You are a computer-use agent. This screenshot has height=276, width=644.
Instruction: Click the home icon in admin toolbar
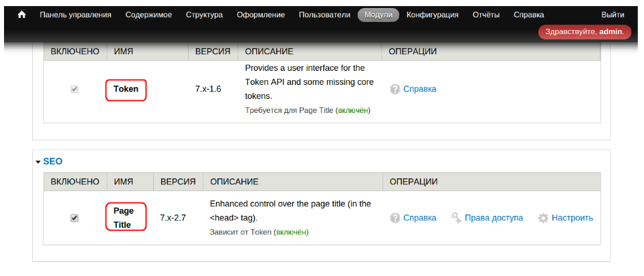click(x=22, y=15)
